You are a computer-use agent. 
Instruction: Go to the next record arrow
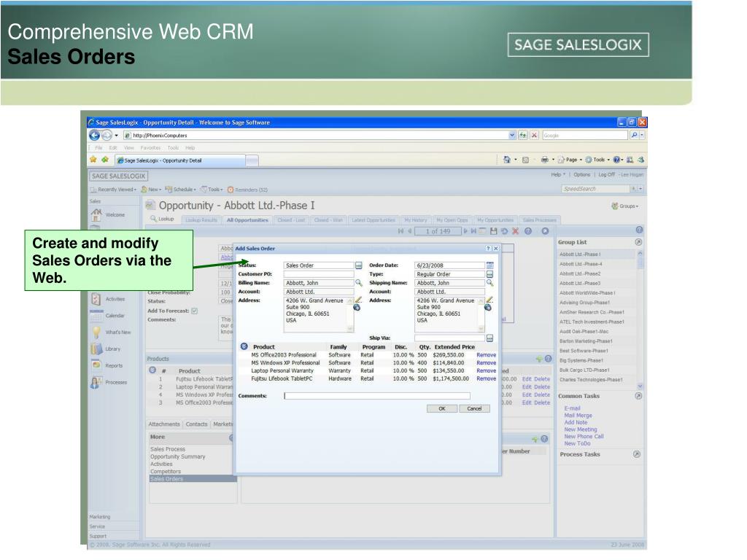[465, 231]
